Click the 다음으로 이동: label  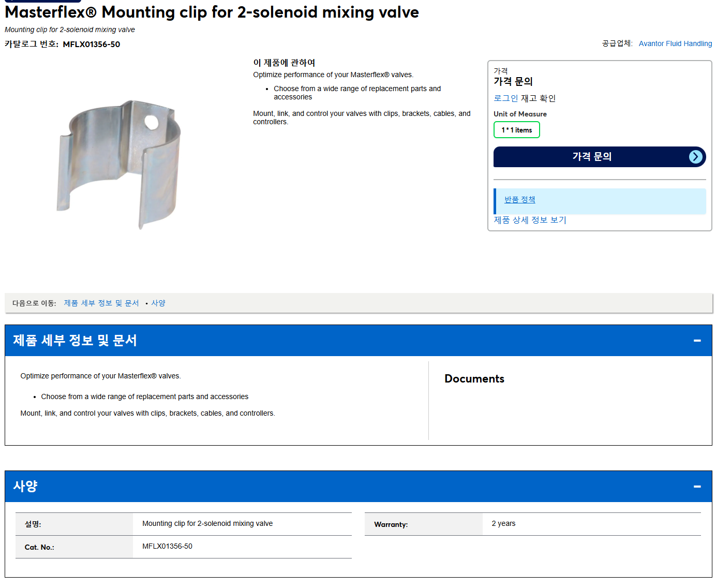(x=34, y=303)
